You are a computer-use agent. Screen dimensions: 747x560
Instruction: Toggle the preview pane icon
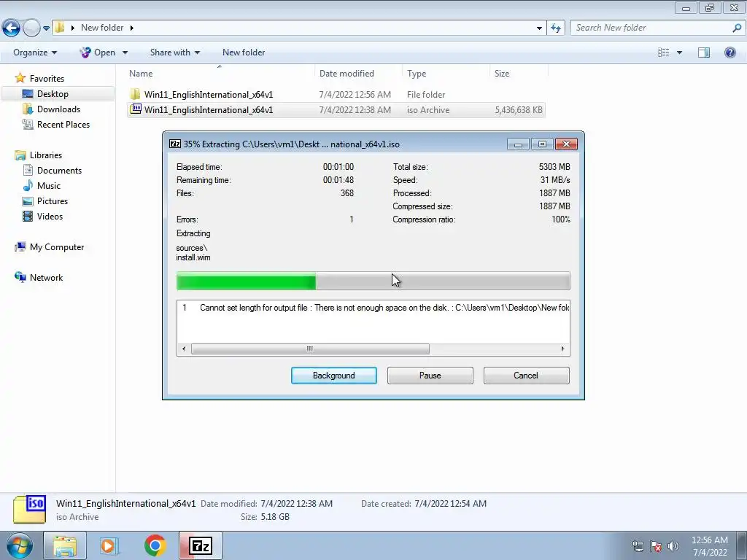click(704, 52)
